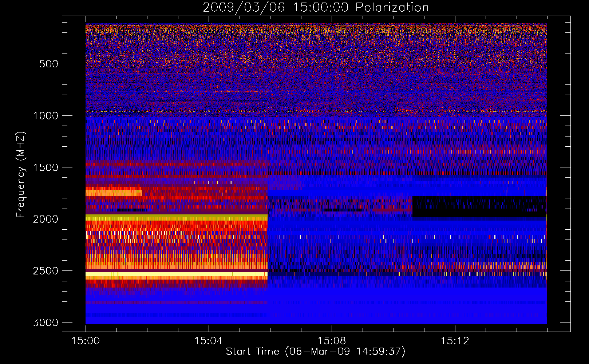Screen dimensions: 589x364
Task: Click the 'Frequency (MHZ)' y-axis label
Action: (x=21, y=175)
